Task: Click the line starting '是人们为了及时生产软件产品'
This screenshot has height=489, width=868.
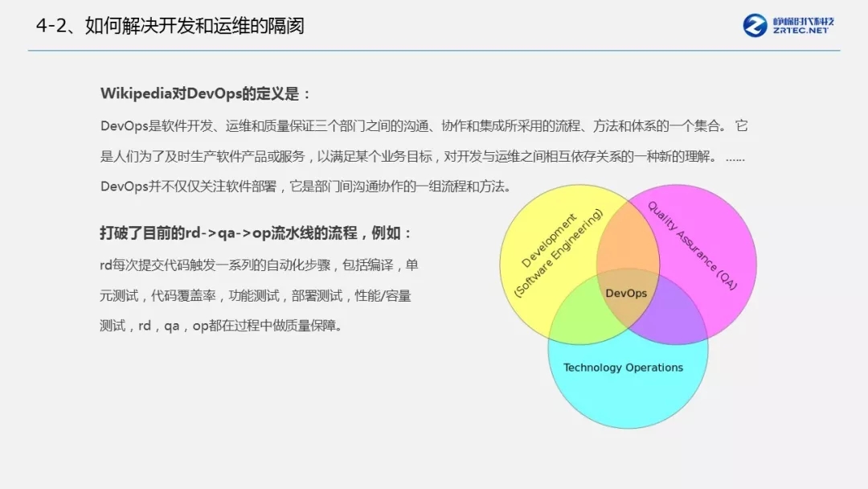Action: 422,156
